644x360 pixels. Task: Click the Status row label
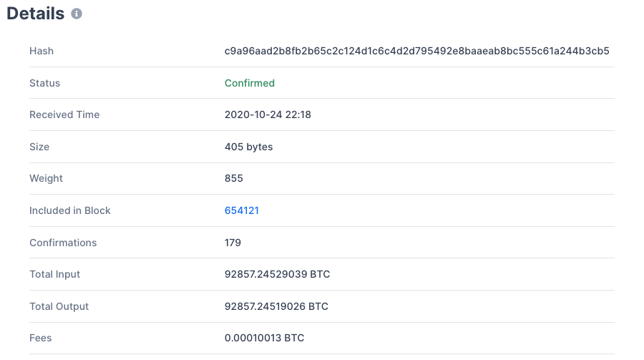coord(44,83)
